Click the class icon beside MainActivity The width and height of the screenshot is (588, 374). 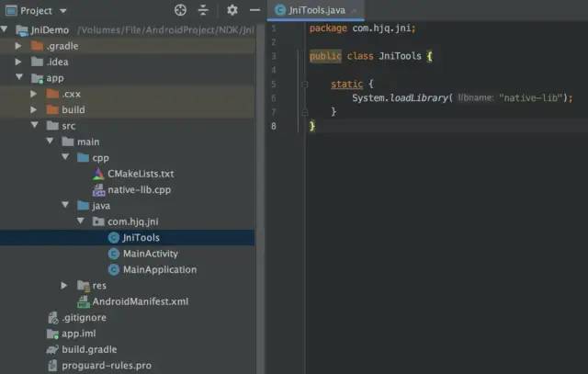114,254
